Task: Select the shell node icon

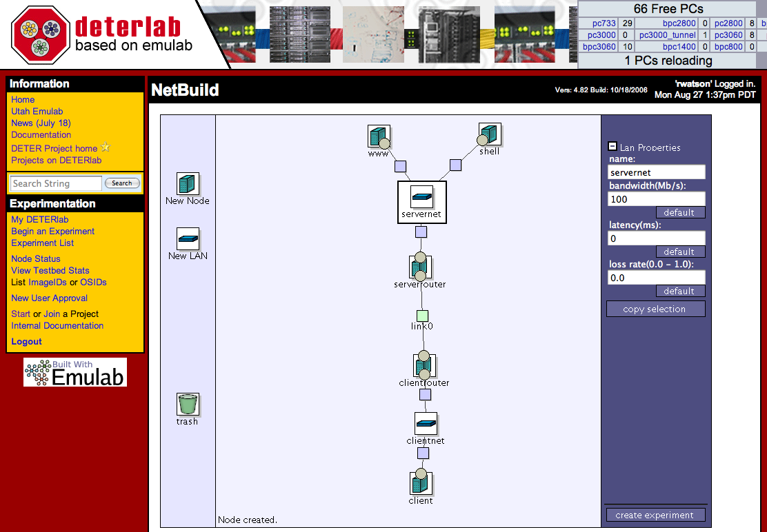Action: [490, 134]
